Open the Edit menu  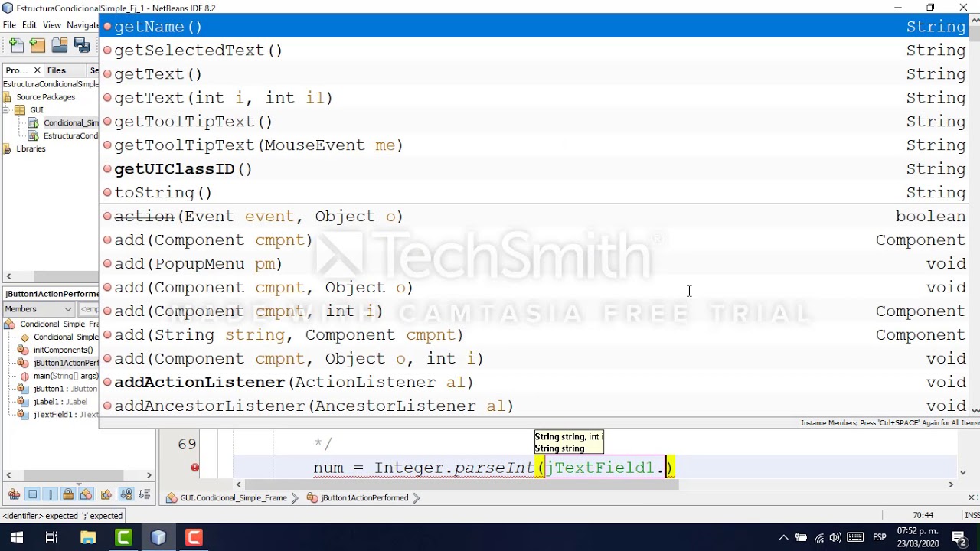point(29,25)
